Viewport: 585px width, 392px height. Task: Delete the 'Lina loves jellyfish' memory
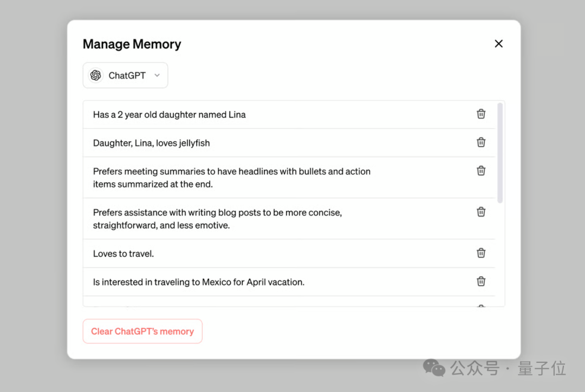[x=481, y=142]
